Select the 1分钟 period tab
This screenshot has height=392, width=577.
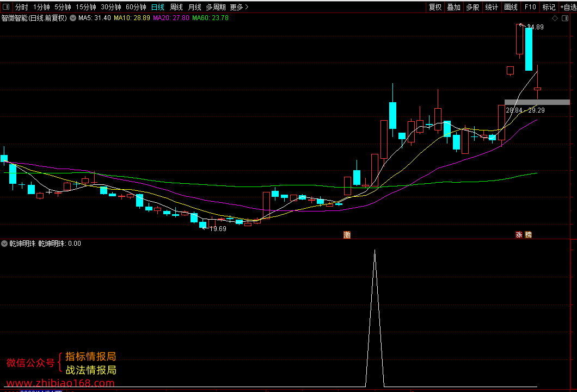click(x=41, y=7)
